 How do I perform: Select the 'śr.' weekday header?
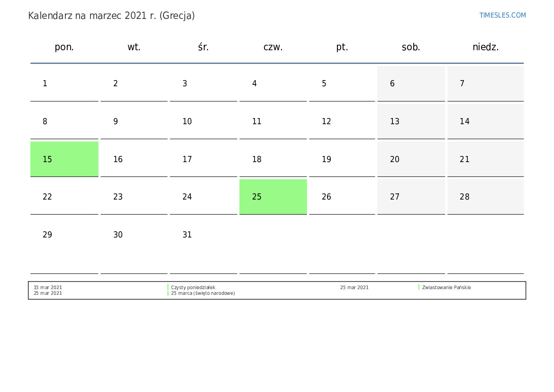coord(203,47)
